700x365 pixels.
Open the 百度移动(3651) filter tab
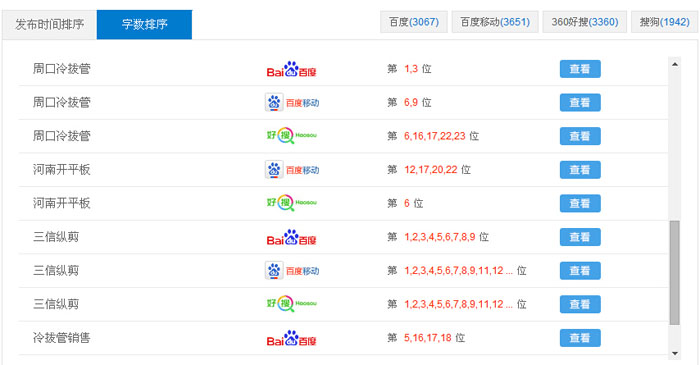[495, 22]
